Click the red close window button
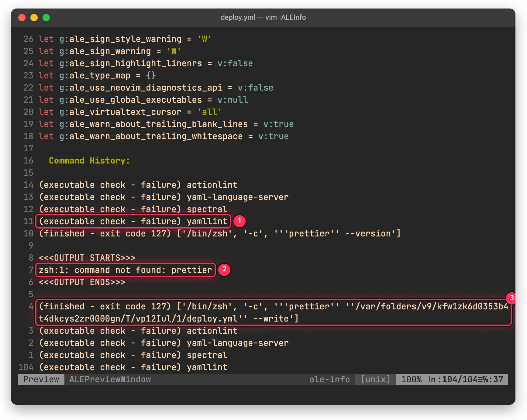The image size is (527, 420). [x=22, y=18]
